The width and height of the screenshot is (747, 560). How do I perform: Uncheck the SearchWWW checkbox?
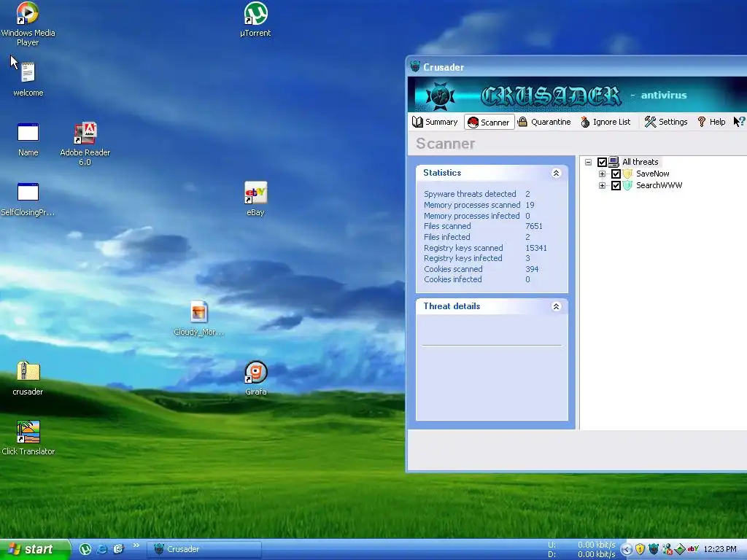point(616,186)
